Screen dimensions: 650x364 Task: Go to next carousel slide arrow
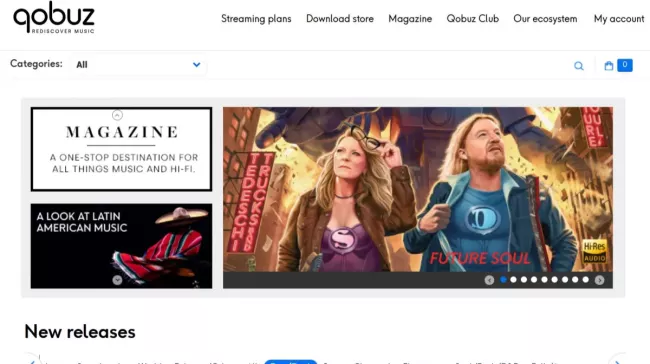(599, 280)
